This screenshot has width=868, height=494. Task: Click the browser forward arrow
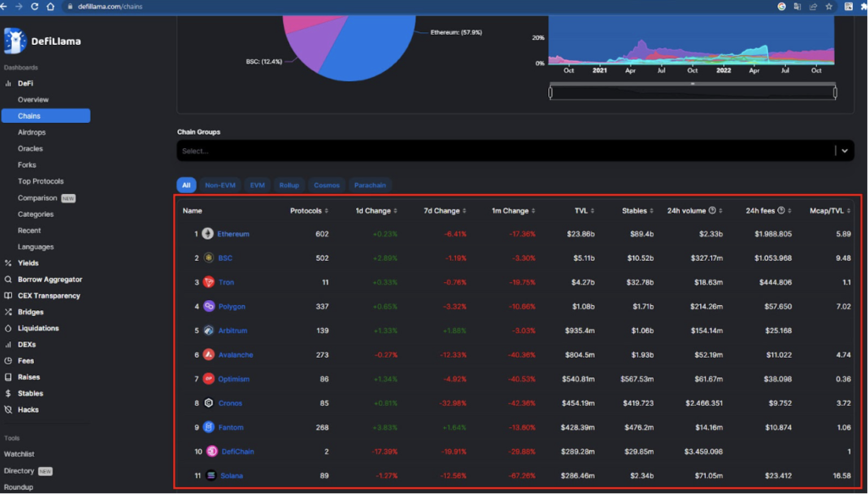pos(19,7)
